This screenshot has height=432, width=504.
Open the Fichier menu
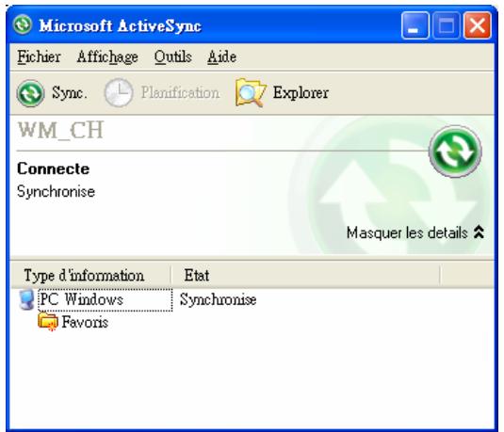39,57
